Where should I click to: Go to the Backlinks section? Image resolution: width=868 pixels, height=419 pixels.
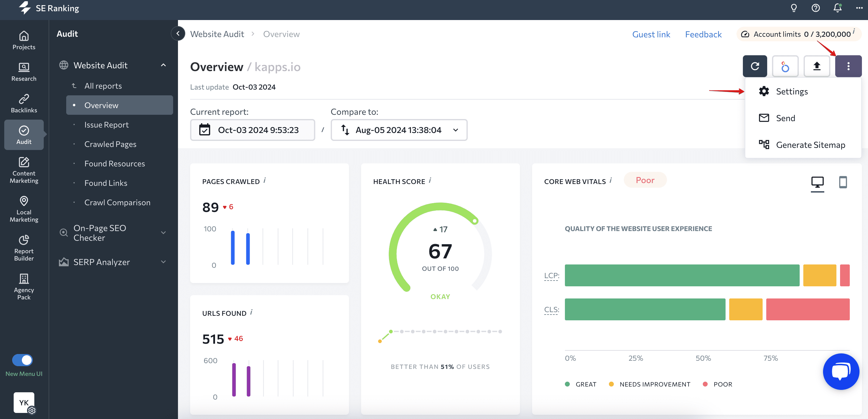point(24,104)
